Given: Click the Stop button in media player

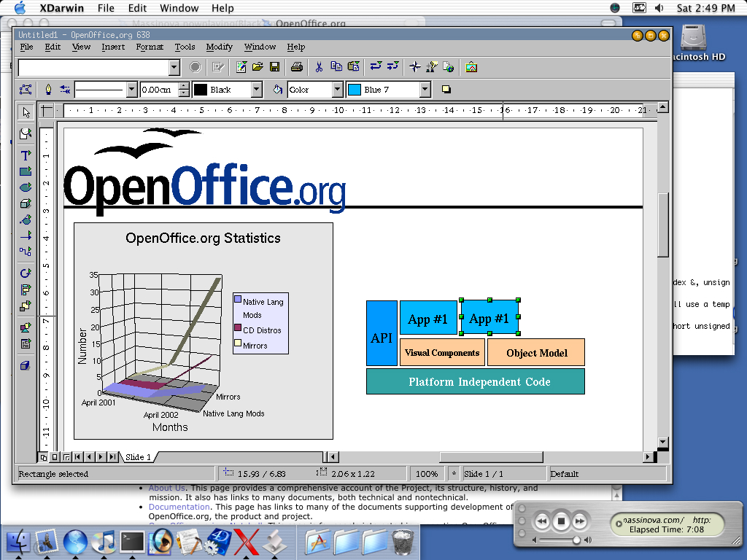Looking at the screenshot, I should pos(561,521).
